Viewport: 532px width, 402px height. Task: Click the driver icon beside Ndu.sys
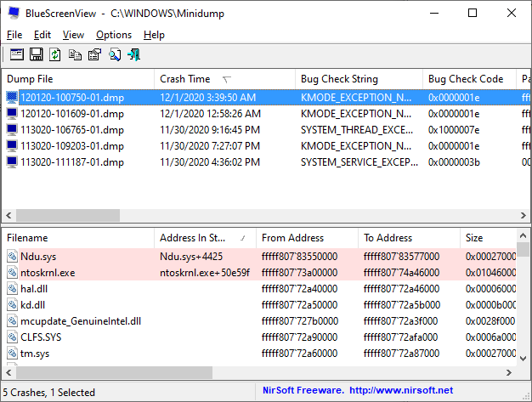click(12, 257)
